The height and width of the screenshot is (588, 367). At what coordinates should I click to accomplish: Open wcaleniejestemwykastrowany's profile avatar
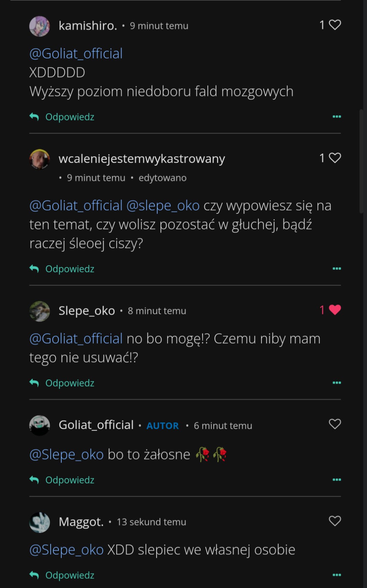point(39,159)
